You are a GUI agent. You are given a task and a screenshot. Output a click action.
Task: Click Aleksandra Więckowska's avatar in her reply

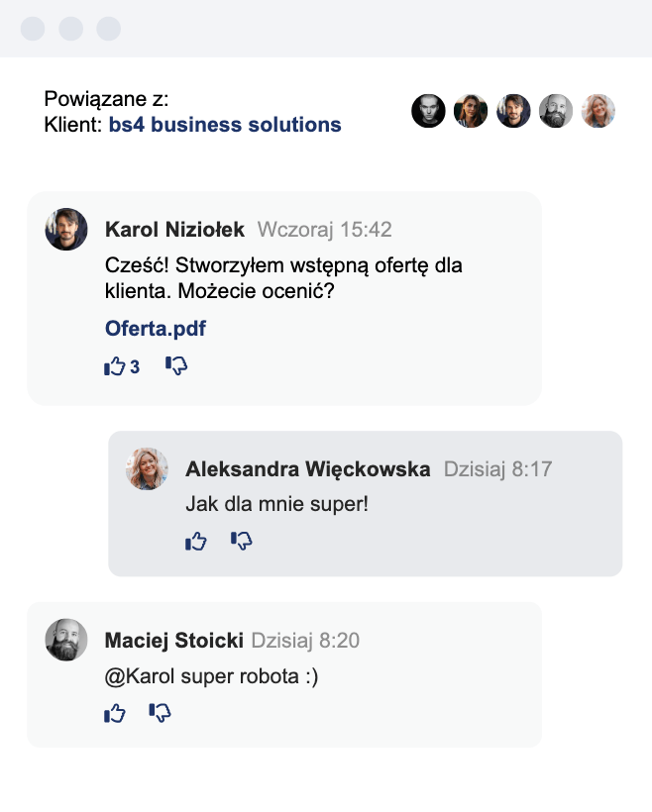[x=147, y=468]
